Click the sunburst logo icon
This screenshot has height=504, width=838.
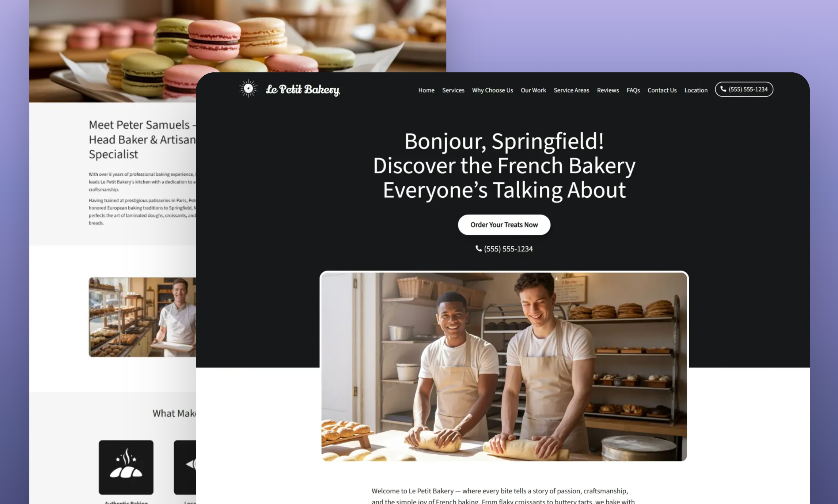[x=248, y=88]
